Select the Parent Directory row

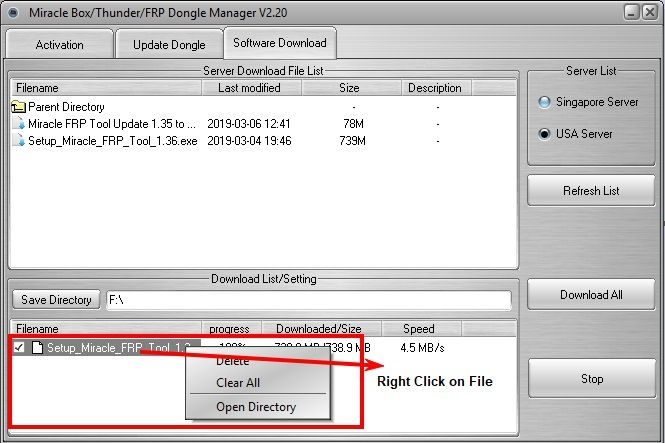click(263, 106)
